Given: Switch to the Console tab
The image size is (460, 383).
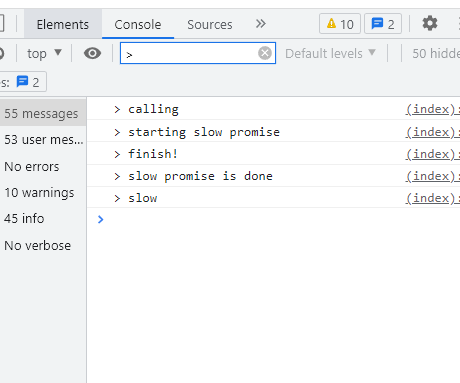Looking at the screenshot, I should (138, 24).
